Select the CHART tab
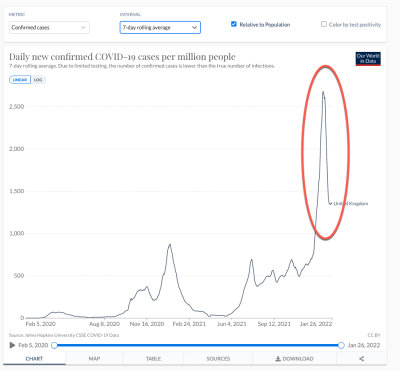400x371 pixels. 34,359
